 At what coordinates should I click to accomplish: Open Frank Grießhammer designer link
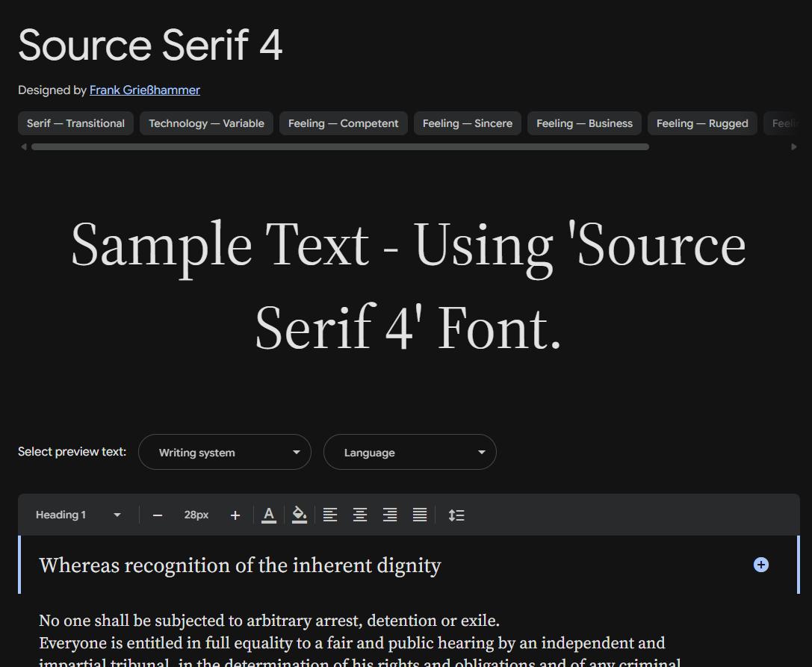[144, 90]
